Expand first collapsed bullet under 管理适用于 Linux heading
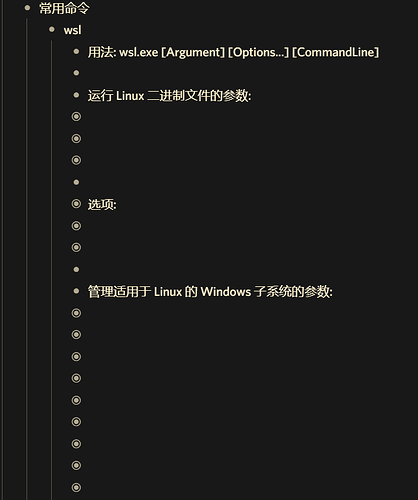418x500 pixels. coord(76,313)
